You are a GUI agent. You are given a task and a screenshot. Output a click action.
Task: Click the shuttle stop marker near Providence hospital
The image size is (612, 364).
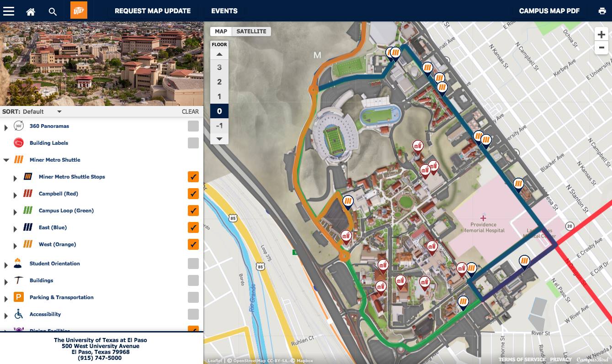[518, 185]
